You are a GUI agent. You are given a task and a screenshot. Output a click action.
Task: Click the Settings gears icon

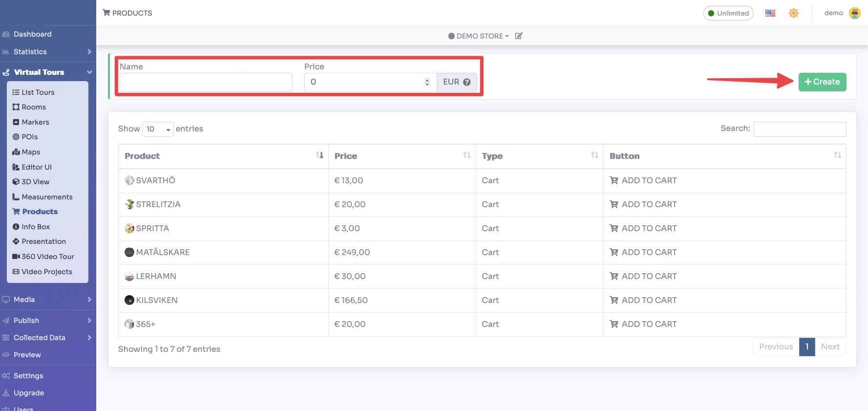(x=6, y=376)
